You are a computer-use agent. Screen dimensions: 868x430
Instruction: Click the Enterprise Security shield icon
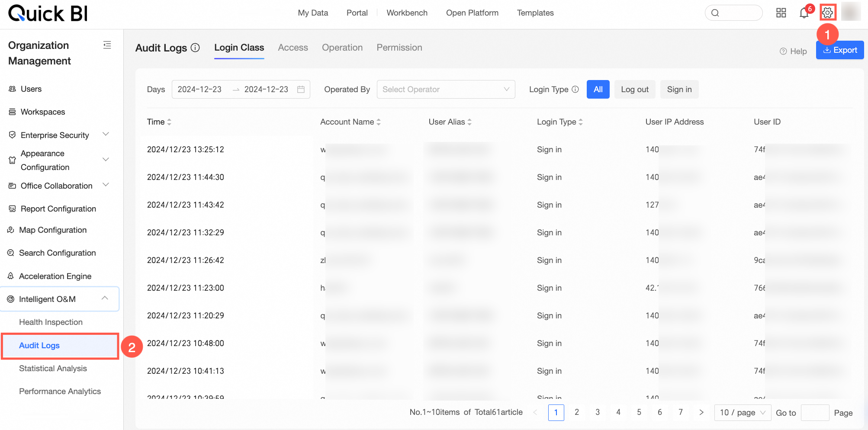(12, 135)
